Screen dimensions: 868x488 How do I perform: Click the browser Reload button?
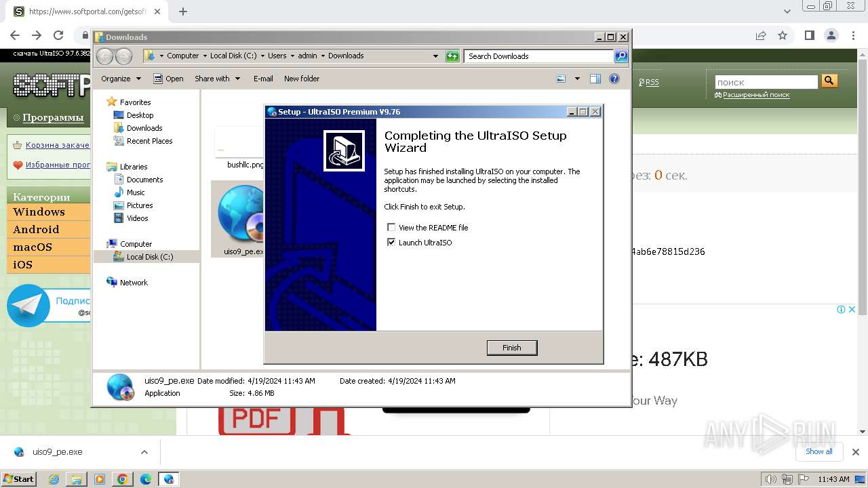58,35
